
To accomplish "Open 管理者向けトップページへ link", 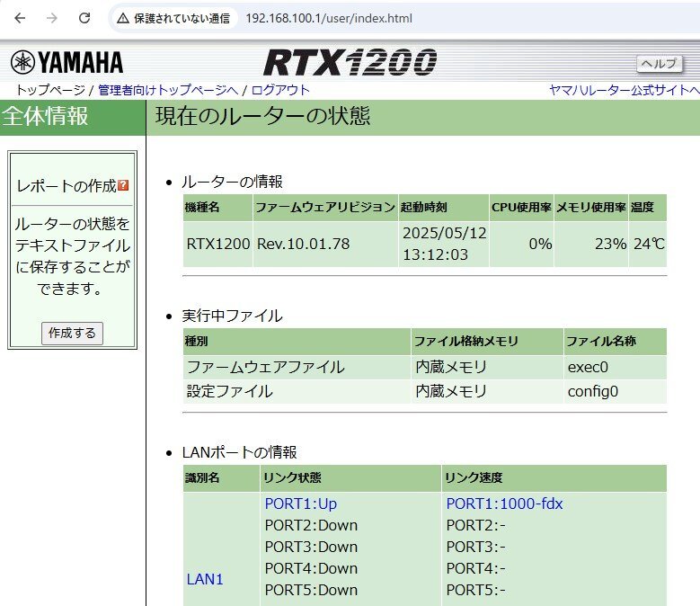I will [x=168, y=90].
